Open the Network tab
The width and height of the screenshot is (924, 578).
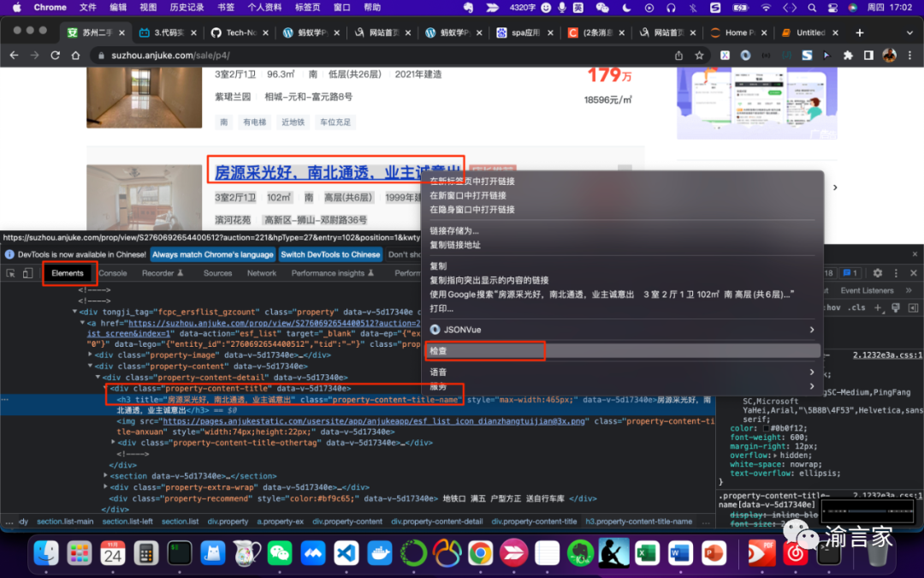pos(262,273)
